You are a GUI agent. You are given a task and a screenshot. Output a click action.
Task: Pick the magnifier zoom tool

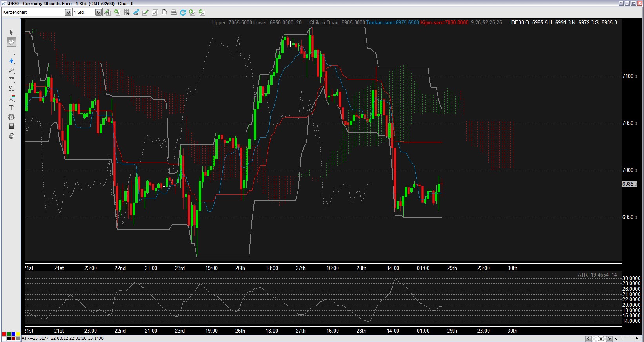point(11,71)
